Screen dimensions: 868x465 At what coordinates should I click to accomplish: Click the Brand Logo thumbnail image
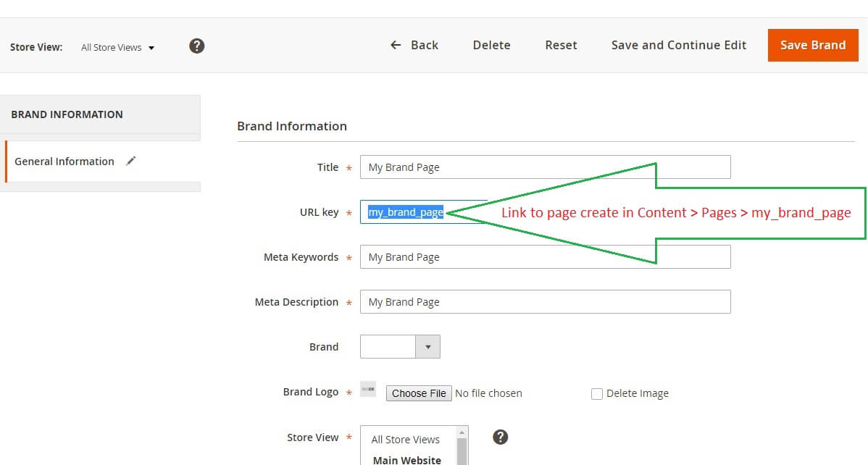pos(368,390)
